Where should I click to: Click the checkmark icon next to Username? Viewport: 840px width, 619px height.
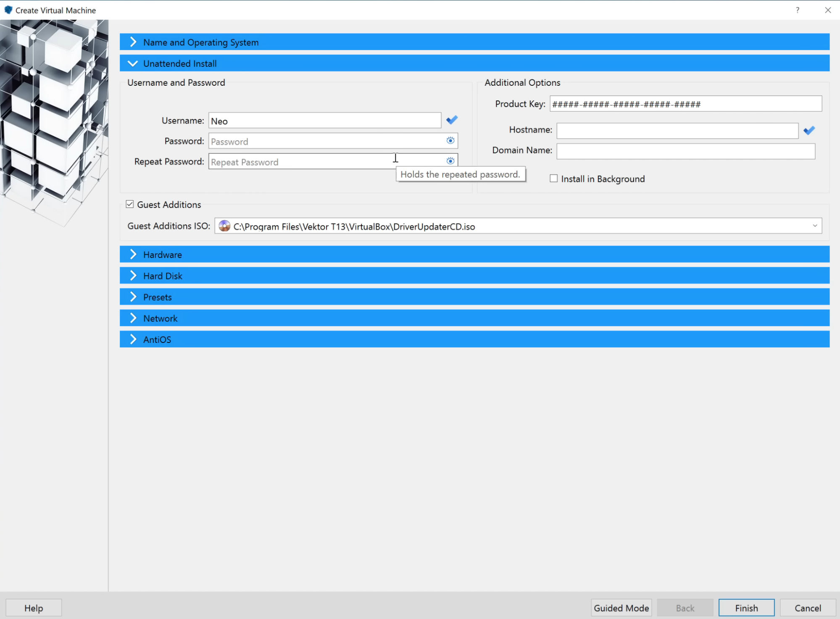click(452, 121)
